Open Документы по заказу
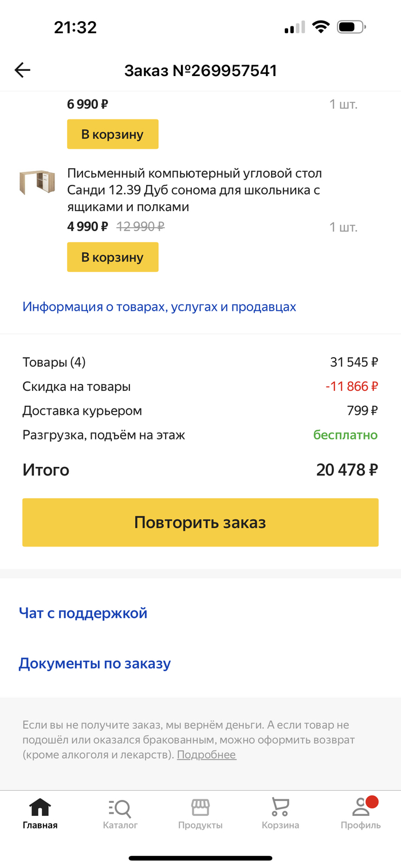The width and height of the screenshot is (401, 868). coord(95,664)
